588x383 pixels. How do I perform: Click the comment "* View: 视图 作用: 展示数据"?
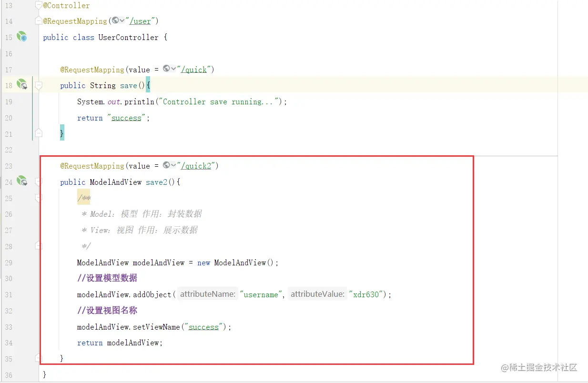[x=140, y=230]
